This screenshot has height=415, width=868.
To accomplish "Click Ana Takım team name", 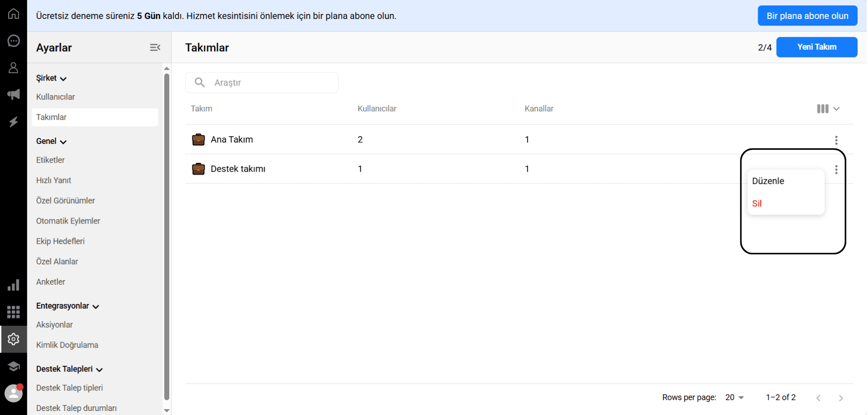I will 232,139.
